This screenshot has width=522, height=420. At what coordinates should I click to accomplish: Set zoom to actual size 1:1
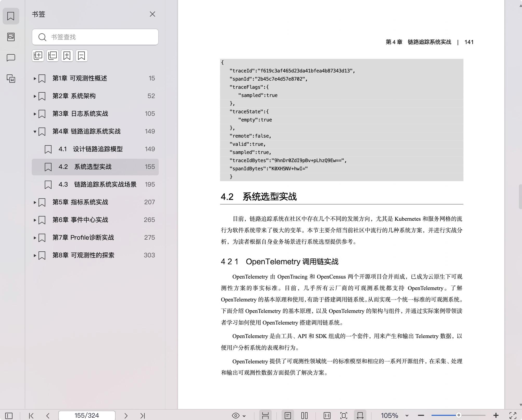coord(327,416)
